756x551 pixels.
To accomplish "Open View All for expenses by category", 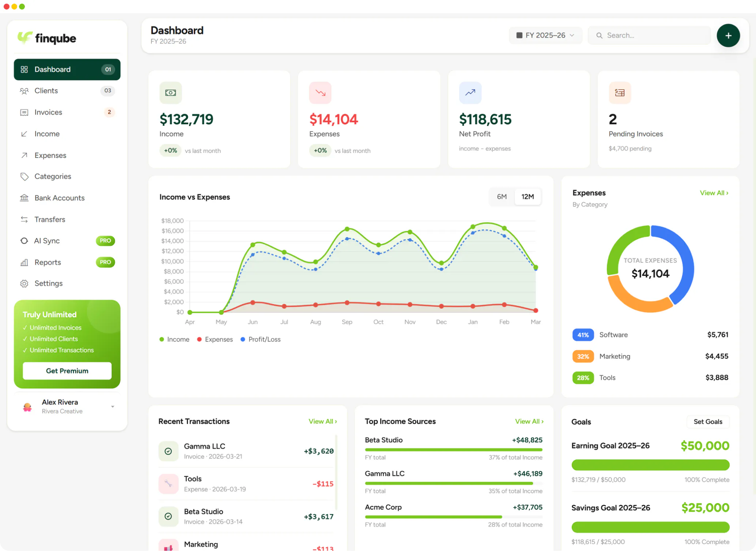I will pyautogui.click(x=714, y=193).
